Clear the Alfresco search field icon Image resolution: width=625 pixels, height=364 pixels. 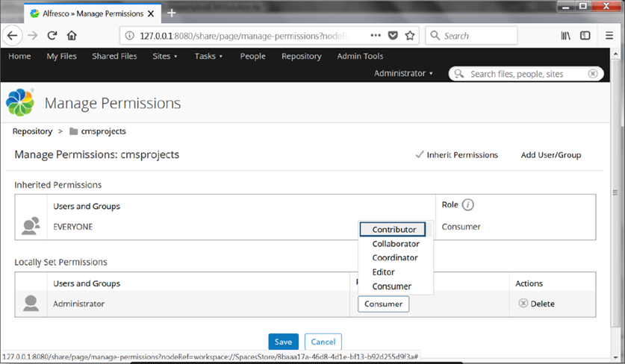592,74
